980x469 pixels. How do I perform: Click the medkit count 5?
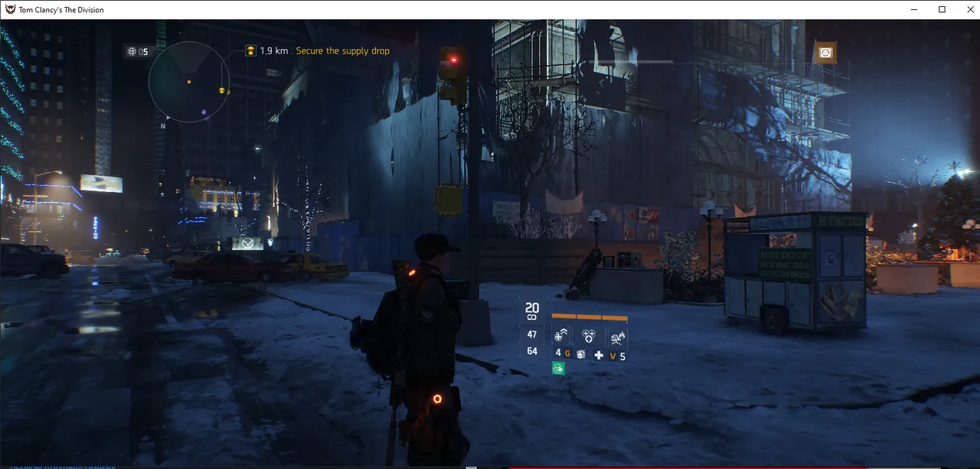pyautogui.click(x=622, y=357)
